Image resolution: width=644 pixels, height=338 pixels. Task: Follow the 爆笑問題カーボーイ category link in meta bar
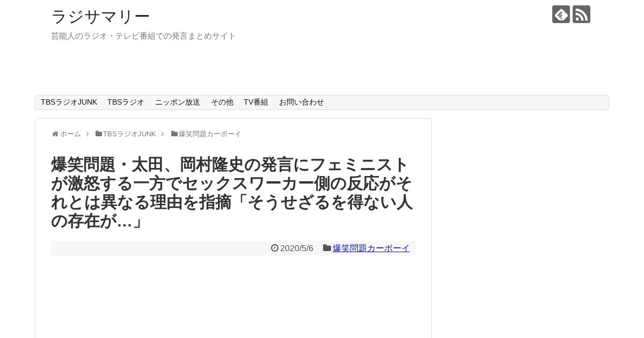coord(371,248)
